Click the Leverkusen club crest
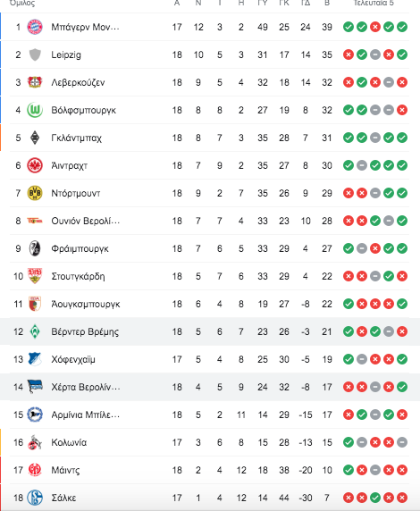420x511 pixels. [x=35, y=82]
